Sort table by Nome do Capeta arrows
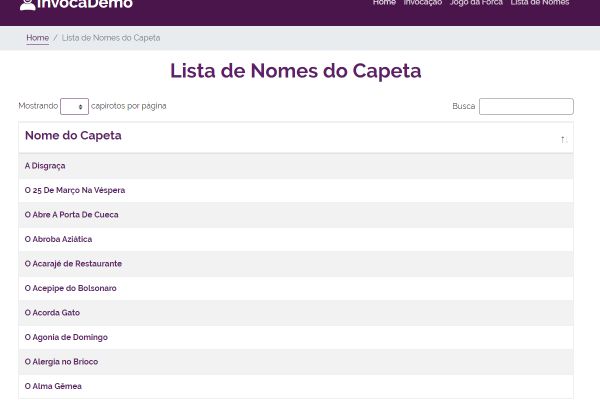 [564, 140]
